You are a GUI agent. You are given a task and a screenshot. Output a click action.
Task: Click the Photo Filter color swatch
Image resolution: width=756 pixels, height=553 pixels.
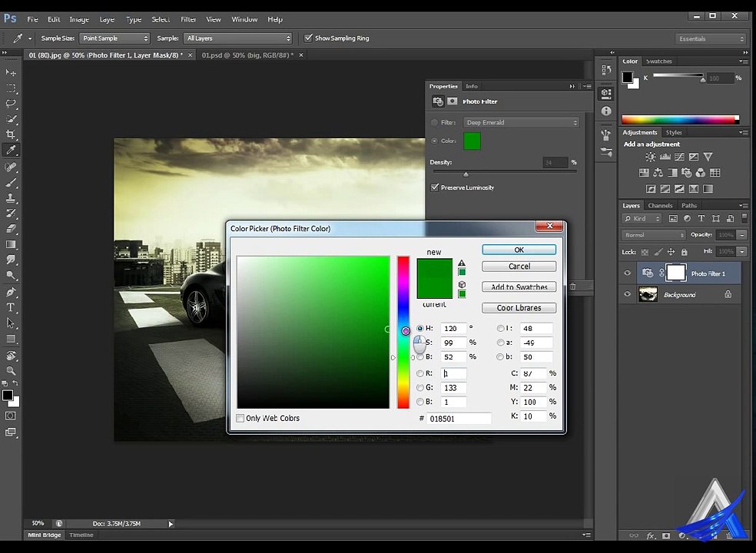pos(472,141)
